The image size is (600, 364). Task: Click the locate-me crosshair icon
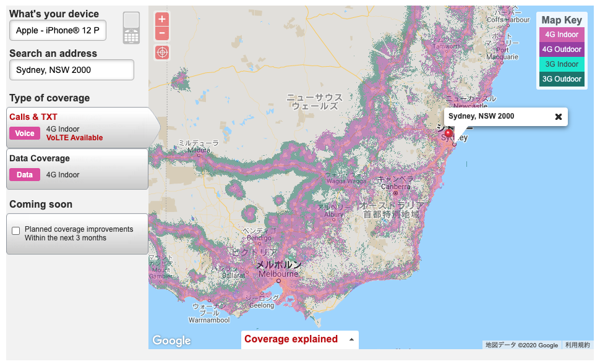tap(162, 53)
